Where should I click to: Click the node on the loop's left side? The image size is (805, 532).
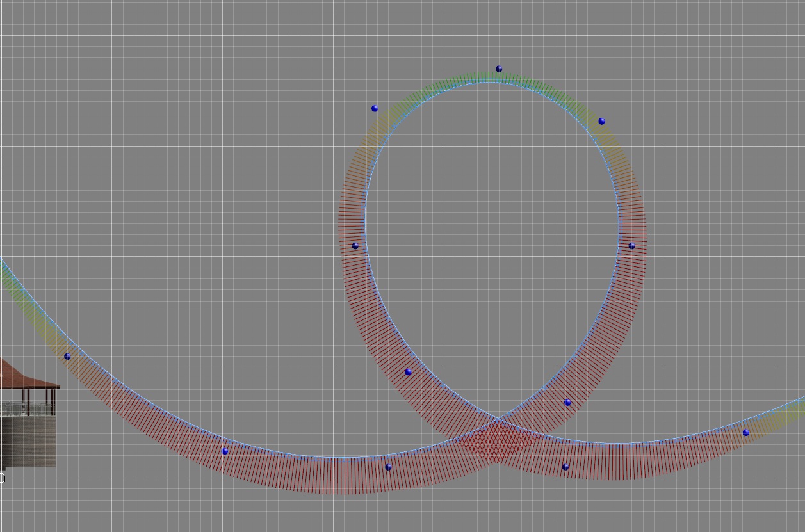pyautogui.click(x=355, y=246)
